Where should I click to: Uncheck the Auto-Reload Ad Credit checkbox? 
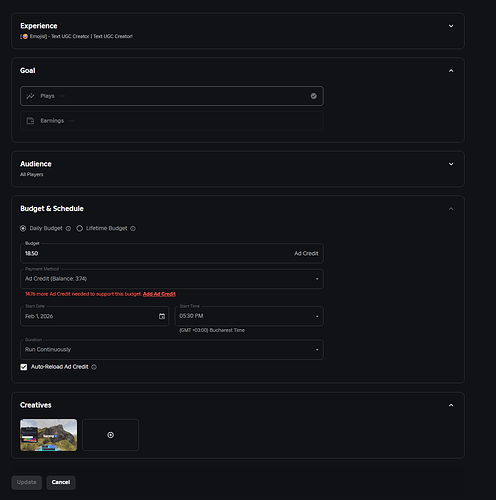pyautogui.click(x=24, y=367)
